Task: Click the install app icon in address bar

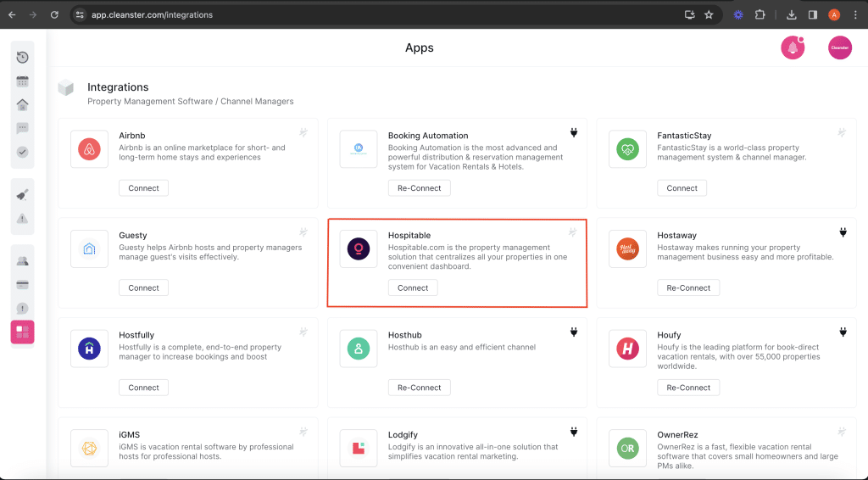Action: (x=689, y=15)
